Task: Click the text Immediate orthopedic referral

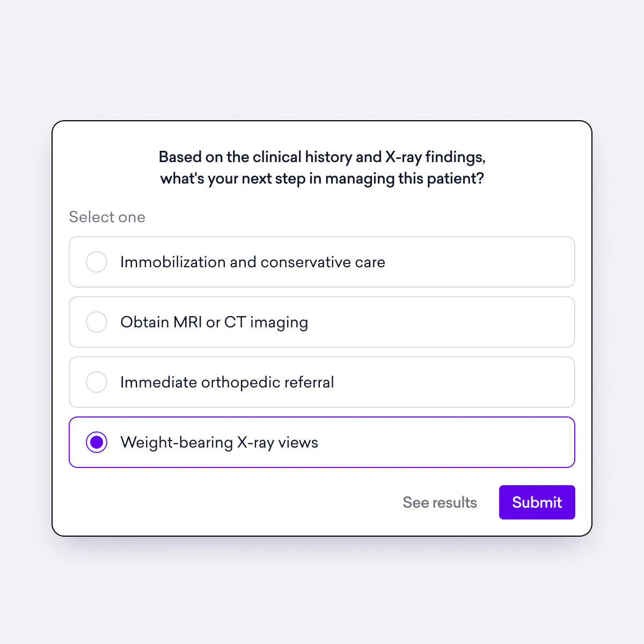Action: click(227, 382)
